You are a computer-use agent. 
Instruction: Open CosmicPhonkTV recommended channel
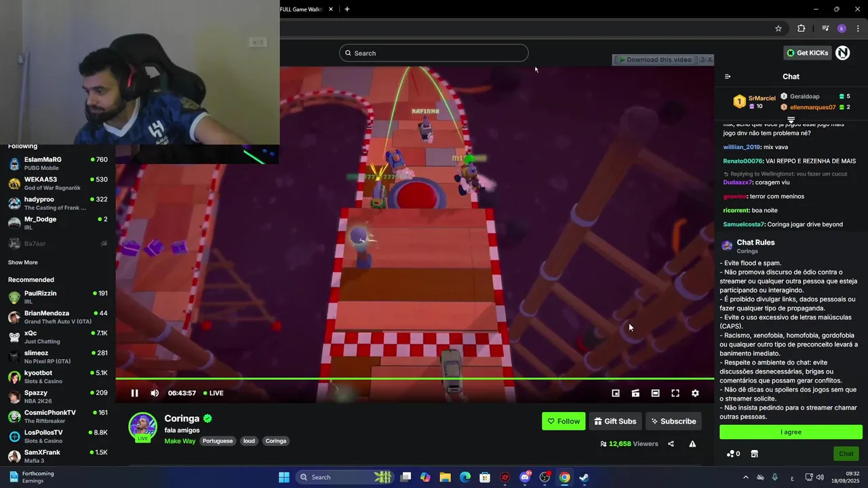[x=58, y=416]
